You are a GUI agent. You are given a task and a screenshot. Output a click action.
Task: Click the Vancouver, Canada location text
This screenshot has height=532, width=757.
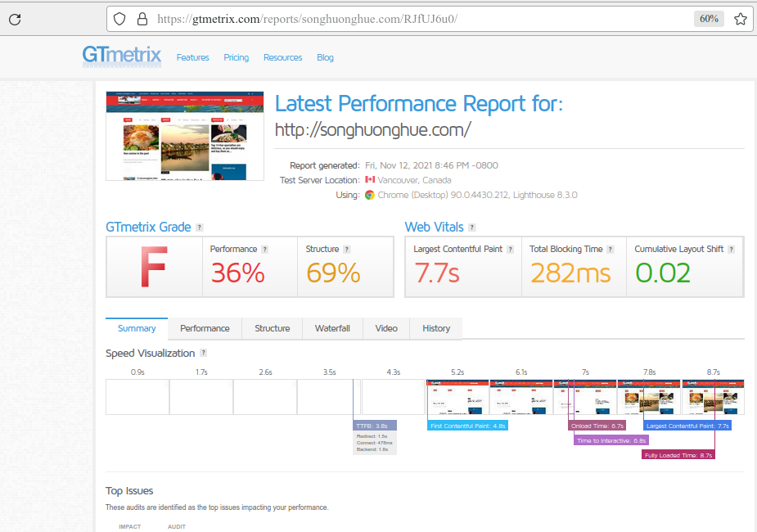coord(414,180)
